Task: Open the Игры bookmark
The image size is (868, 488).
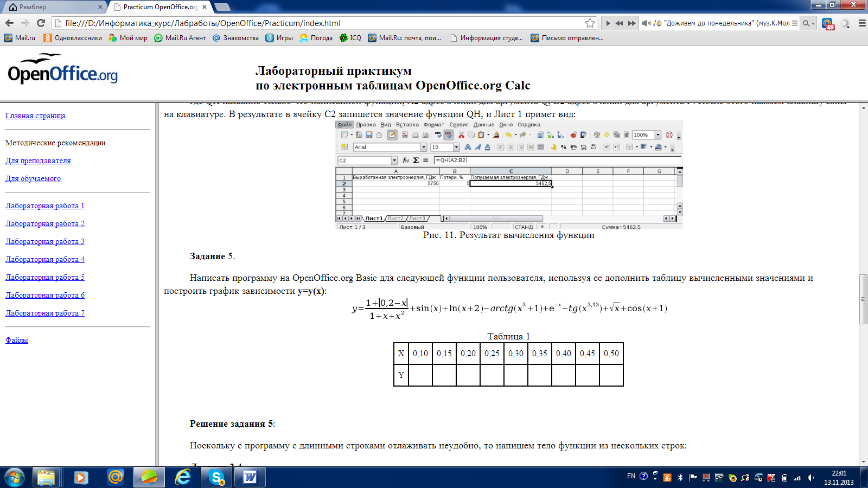Action: tap(279, 38)
